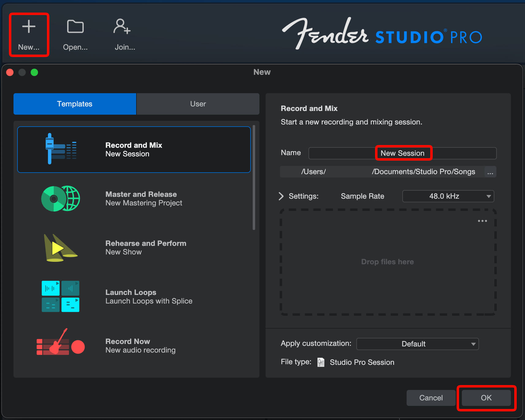Select New Show template subtitle
This screenshot has width=525, height=420.
124,252
